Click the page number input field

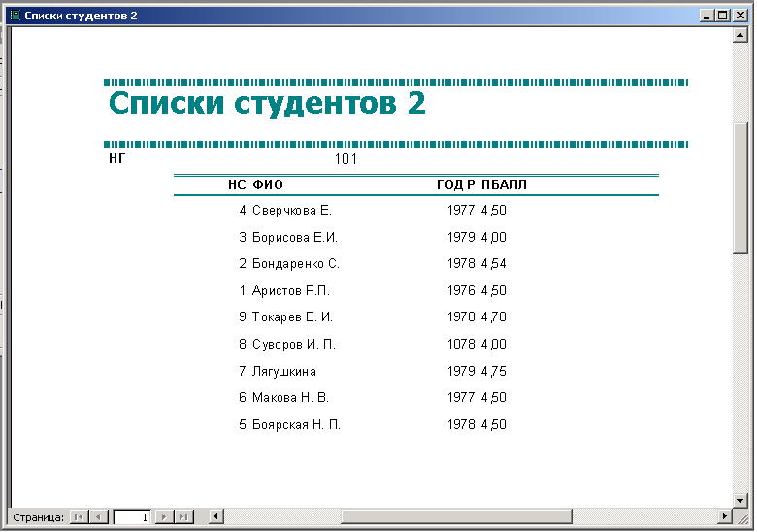(x=132, y=517)
